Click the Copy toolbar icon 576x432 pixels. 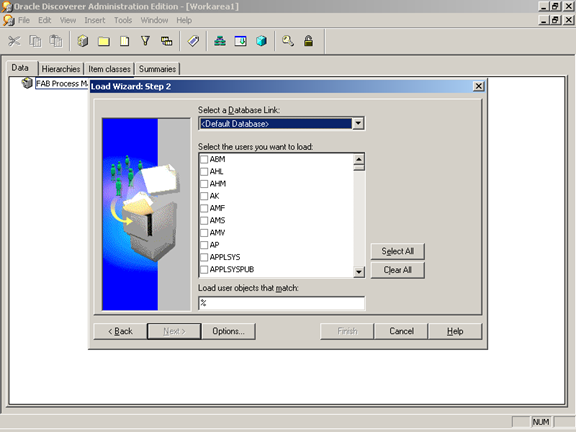click(x=35, y=41)
